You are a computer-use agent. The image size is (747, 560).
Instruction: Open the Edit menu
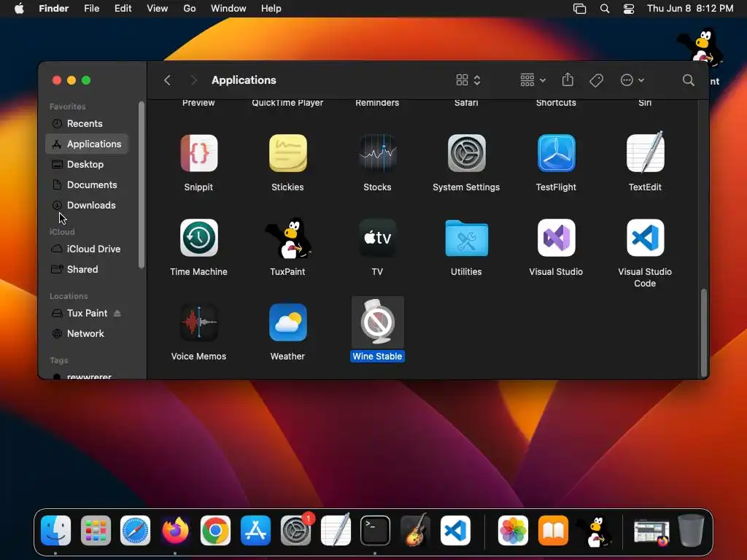click(123, 9)
